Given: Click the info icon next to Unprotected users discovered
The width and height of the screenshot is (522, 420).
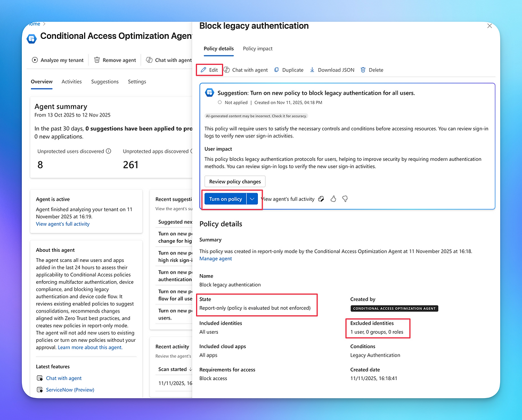Looking at the screenshot, I should click(x=109, y=151).
